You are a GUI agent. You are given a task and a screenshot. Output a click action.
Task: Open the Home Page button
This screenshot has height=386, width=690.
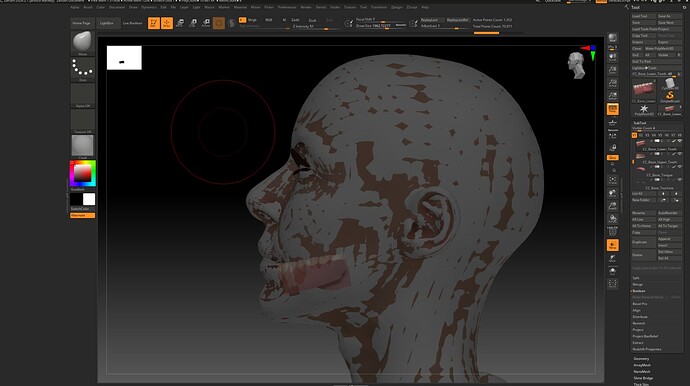(81, 23)
